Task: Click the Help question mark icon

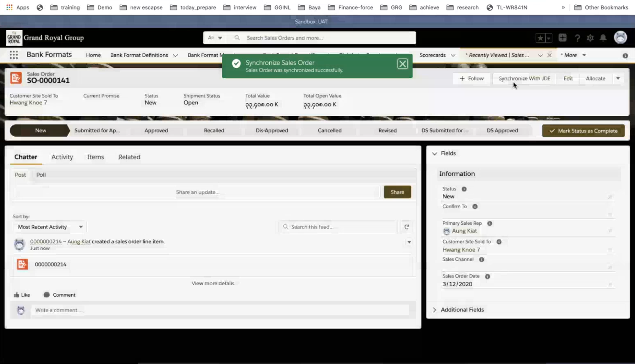Action: click(577, 38)
